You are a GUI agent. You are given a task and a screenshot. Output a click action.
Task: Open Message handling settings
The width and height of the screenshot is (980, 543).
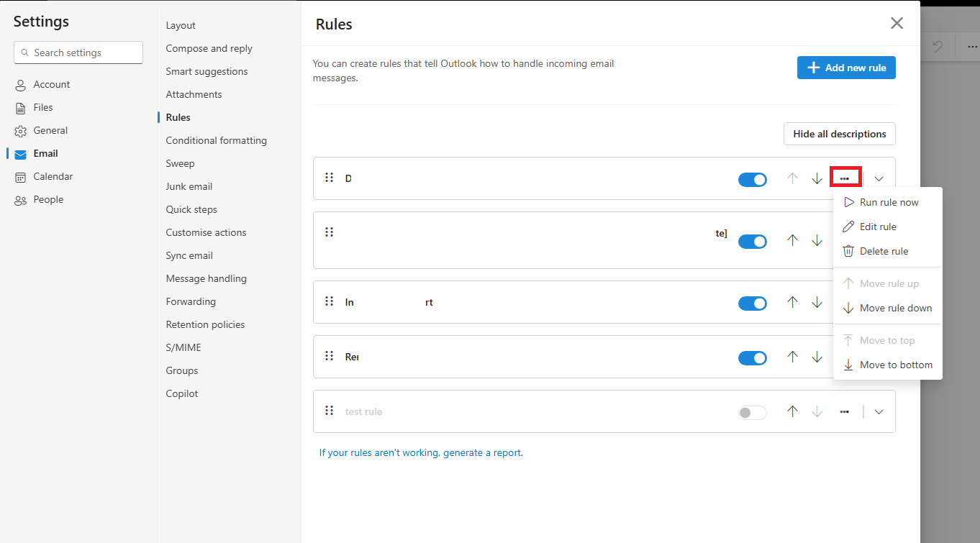click(x=206, y=278)
